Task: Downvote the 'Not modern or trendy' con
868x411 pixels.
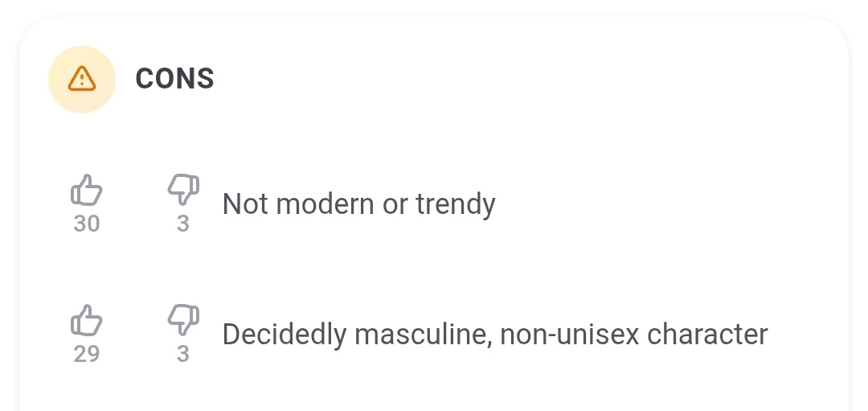Action: click(x=182, y=190)
